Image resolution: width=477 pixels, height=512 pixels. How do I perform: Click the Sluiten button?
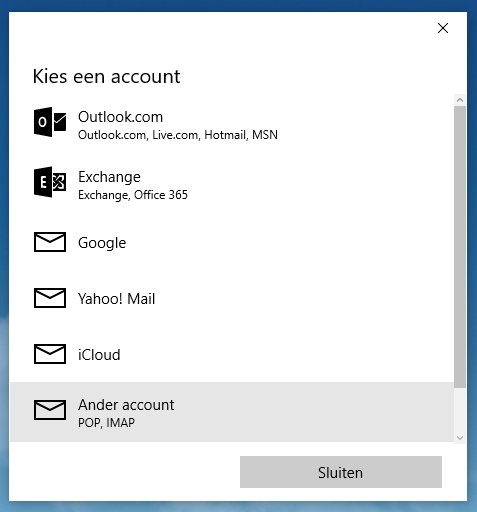(341, 472)
